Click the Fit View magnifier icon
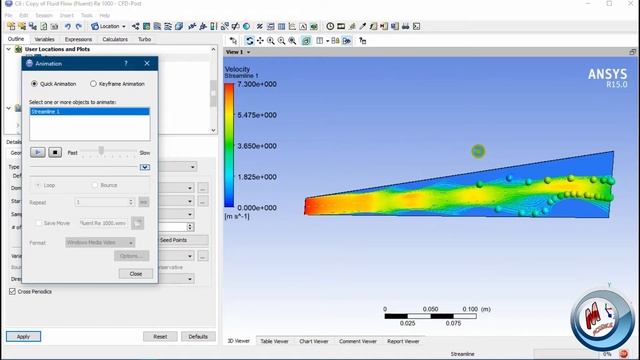 [x=292, y=41]
